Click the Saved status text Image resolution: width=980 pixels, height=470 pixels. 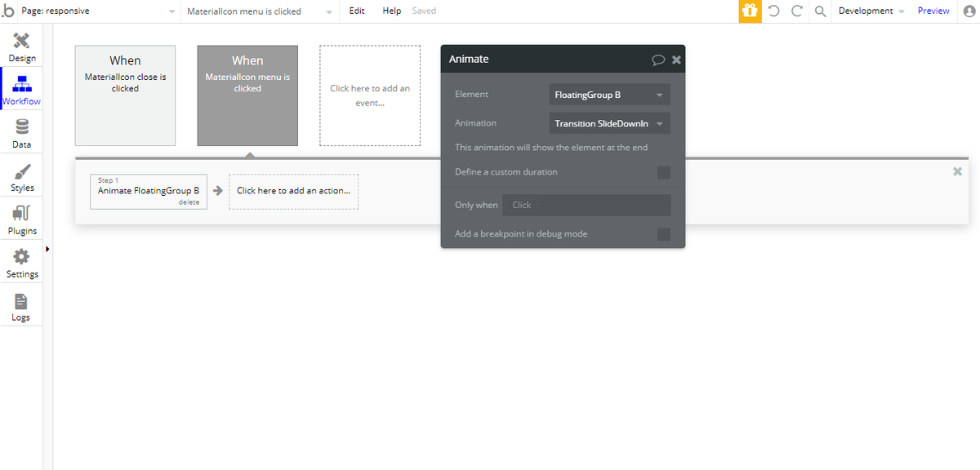click(x=424, y=11)
